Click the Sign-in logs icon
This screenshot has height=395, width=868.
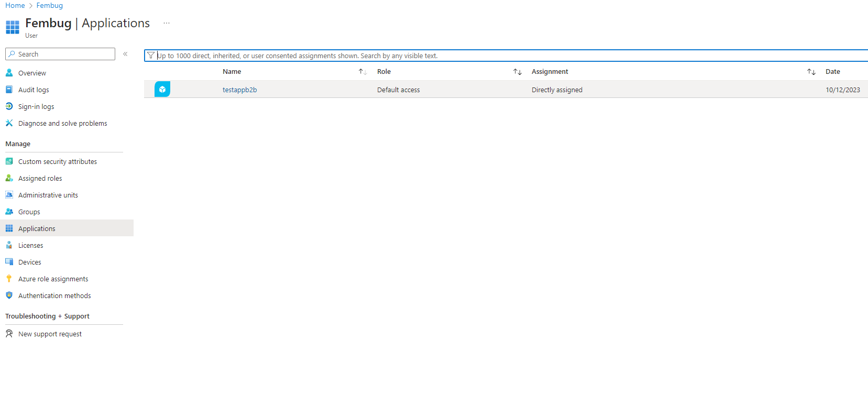[x=9, y=106]
